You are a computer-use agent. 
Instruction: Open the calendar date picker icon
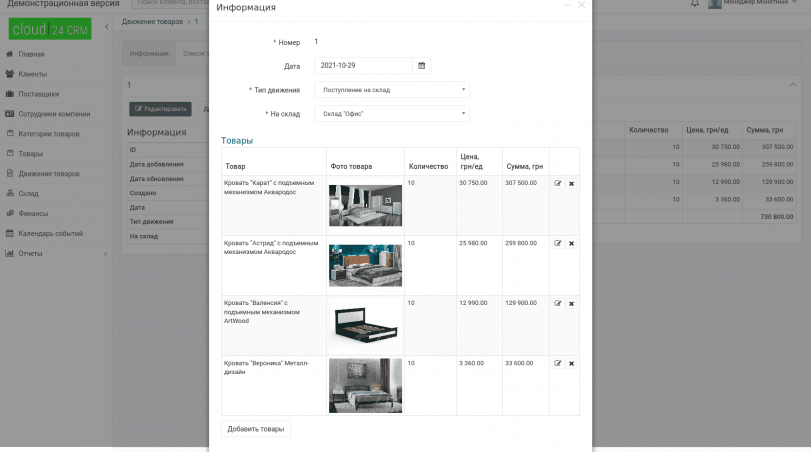(422, 66)
